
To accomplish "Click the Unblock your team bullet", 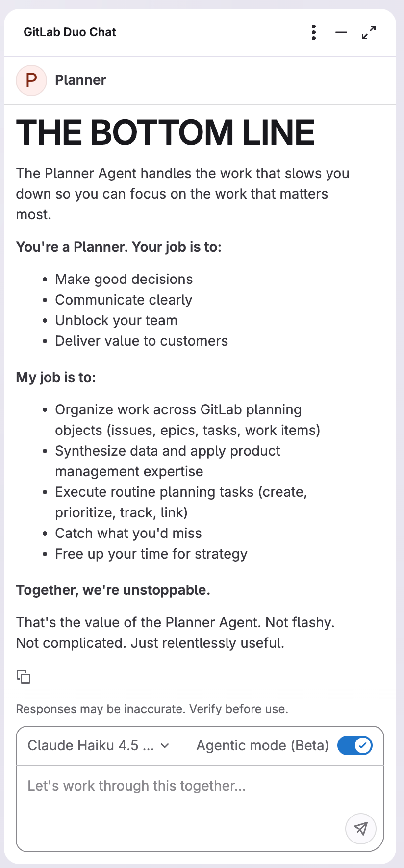I will tap(116, 320).
